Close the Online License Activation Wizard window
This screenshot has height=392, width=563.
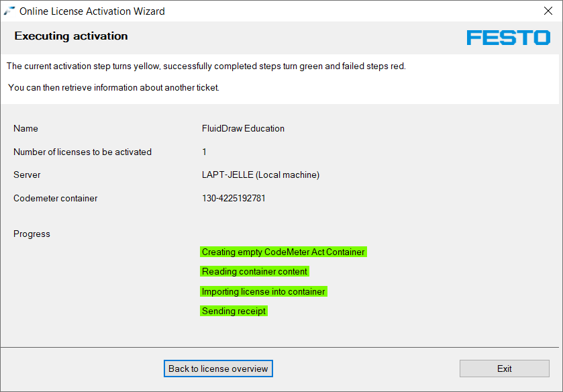pos(548,11)
